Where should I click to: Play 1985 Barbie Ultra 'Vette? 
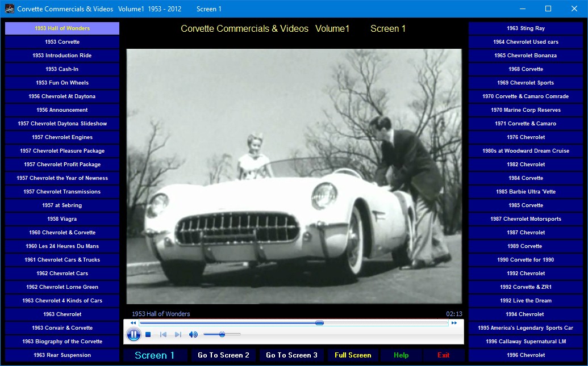[526, 191]
